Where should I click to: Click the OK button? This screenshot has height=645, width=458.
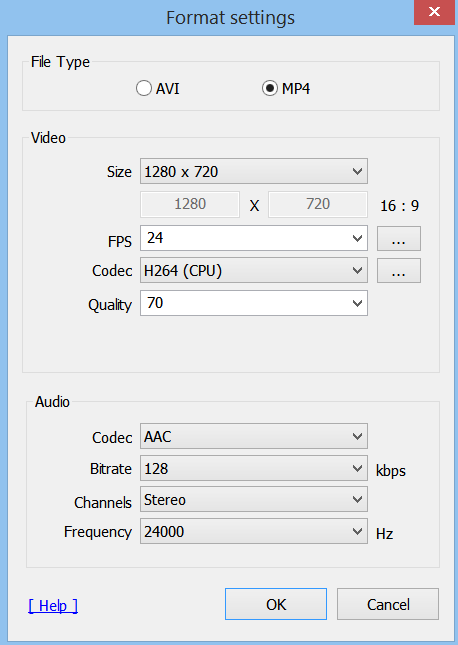(x=276, y=604)
